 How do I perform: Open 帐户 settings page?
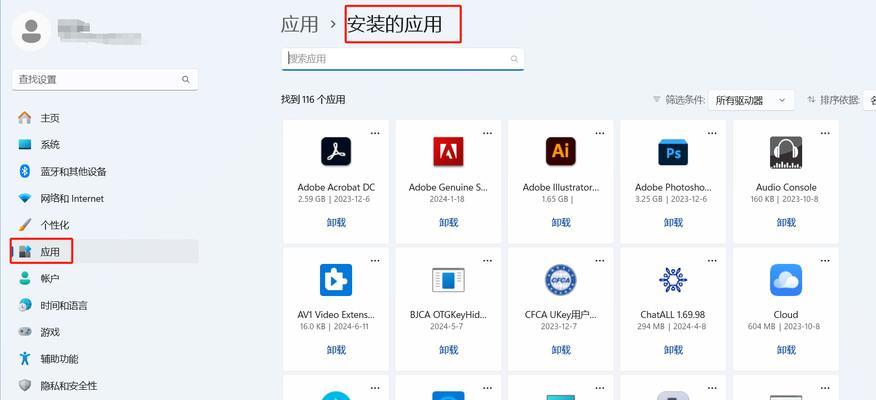[104, 278]
